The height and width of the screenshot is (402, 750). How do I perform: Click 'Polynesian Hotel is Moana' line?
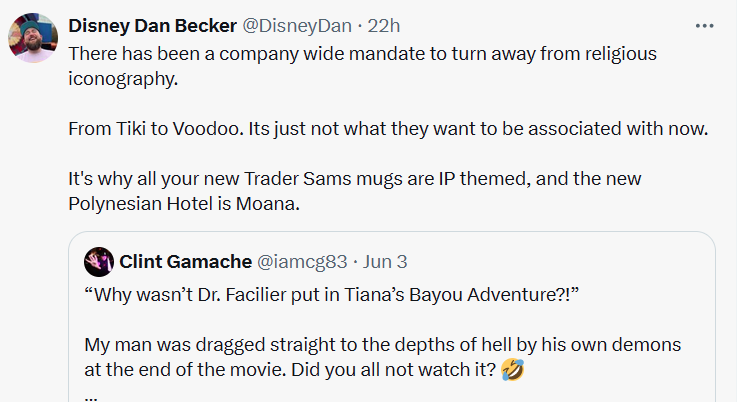184,204
